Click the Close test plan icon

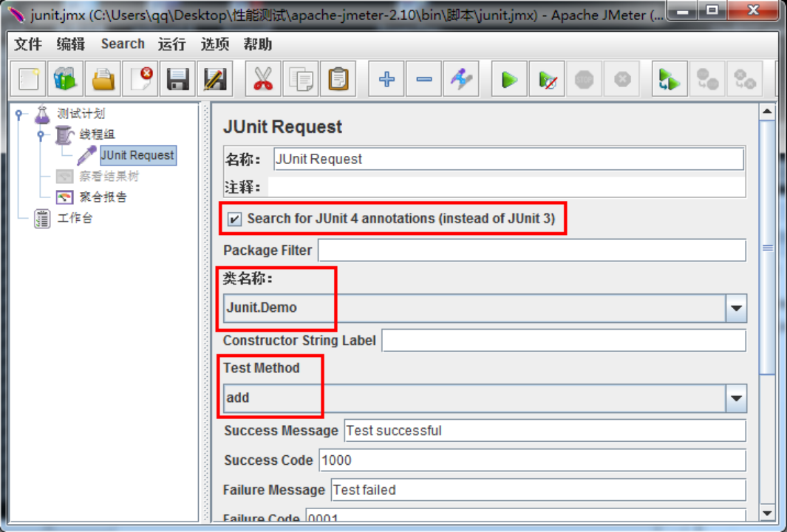[140, 79]
